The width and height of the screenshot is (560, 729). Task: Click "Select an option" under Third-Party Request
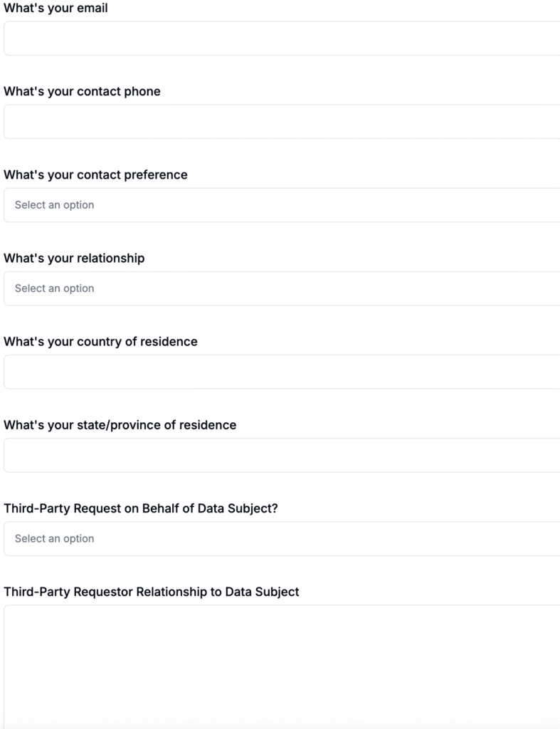pyautogui.click(x=54, y=538)
